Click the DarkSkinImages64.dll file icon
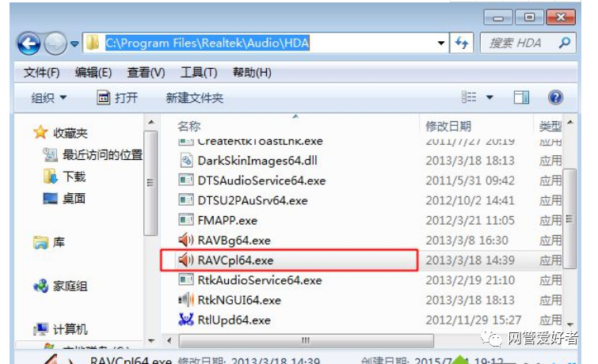The height and width of the screenshot is (364, 598). [186, 161]
